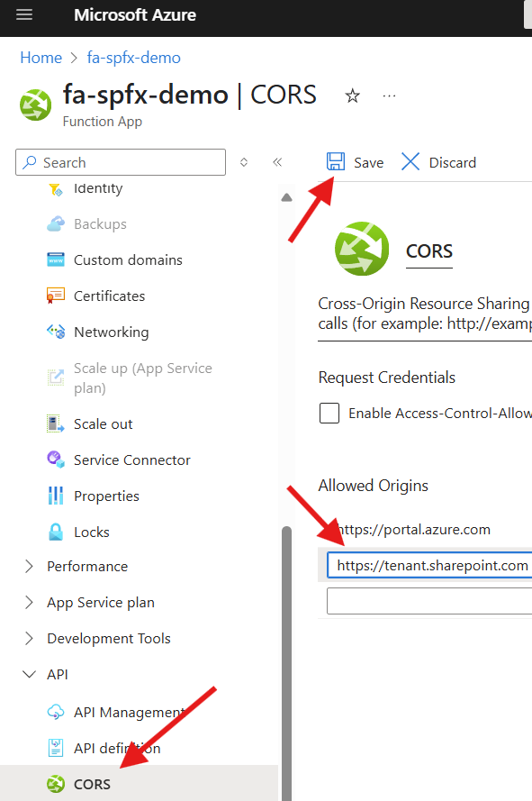Open Networking settings
The height and width of the screenshot is (801, 532).
[112, 332]
